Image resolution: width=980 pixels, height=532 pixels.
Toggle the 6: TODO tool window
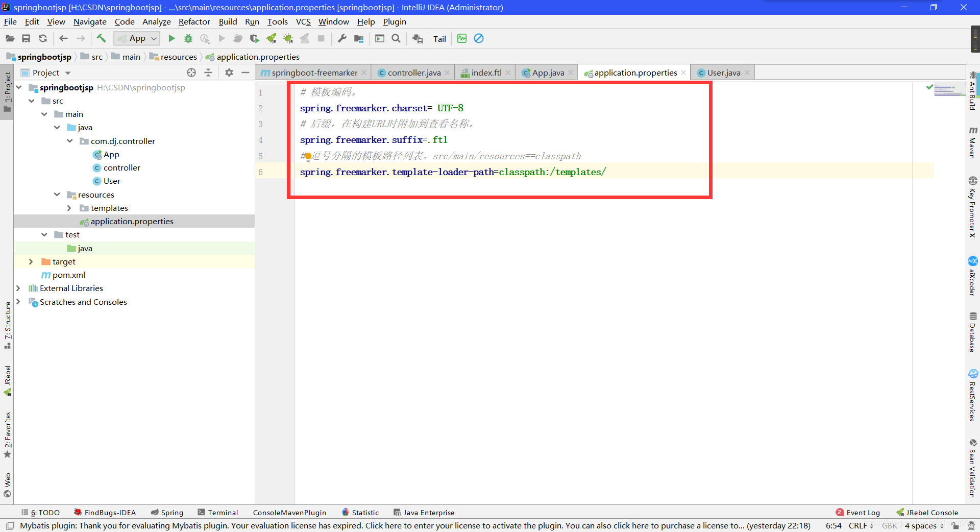(x=40, y=513)
